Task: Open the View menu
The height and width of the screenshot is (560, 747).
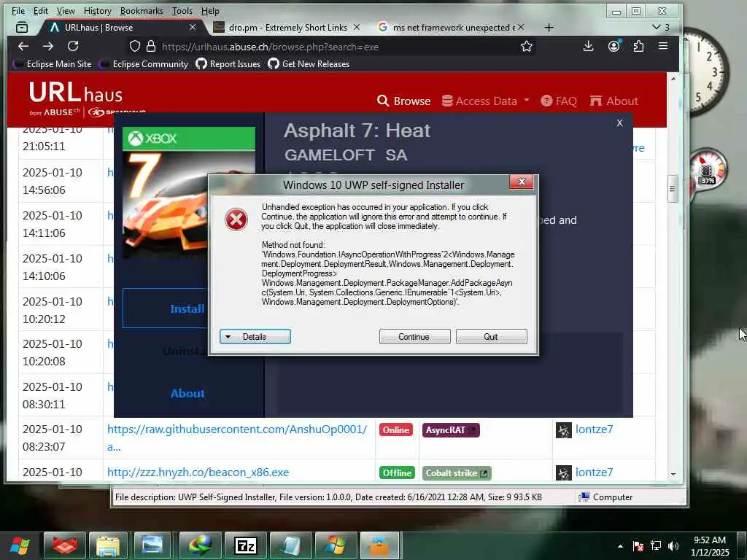Action: 66,10
